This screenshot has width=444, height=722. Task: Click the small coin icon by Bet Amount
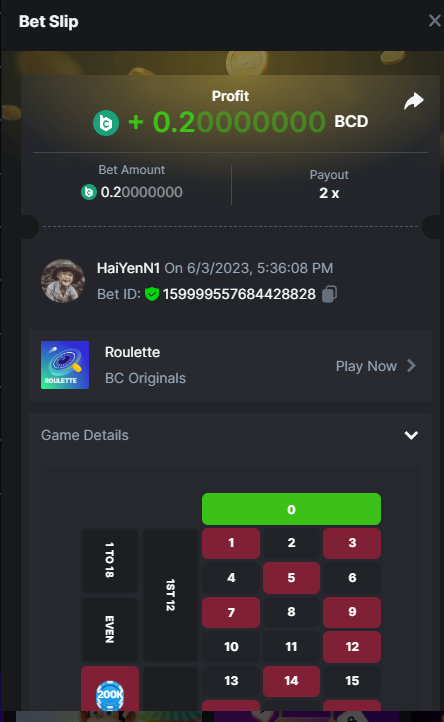pos(89,192)
